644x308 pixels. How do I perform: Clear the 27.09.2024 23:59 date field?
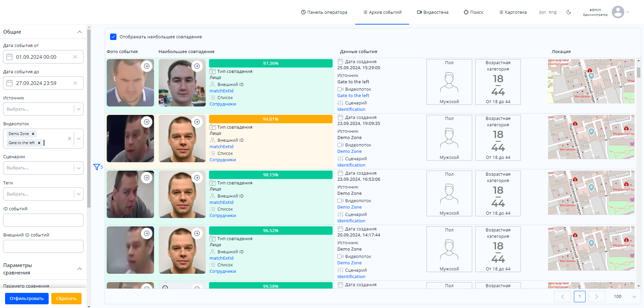75,83
